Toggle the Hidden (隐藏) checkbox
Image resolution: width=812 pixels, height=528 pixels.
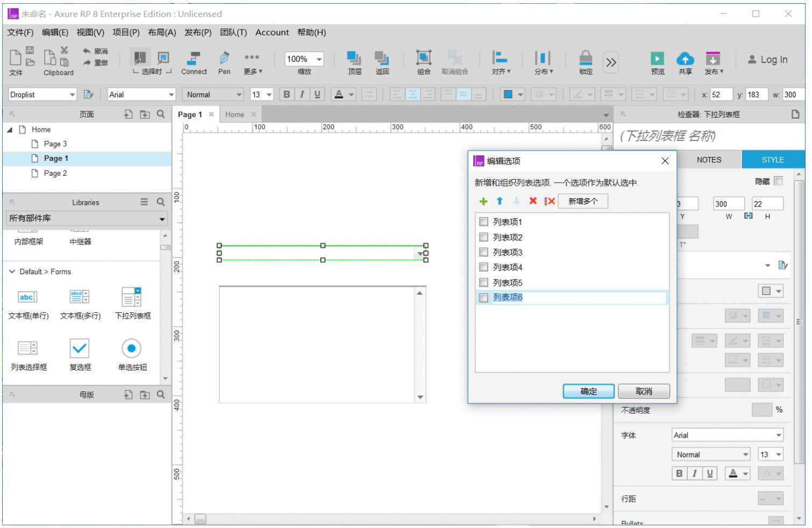point(779,181)
